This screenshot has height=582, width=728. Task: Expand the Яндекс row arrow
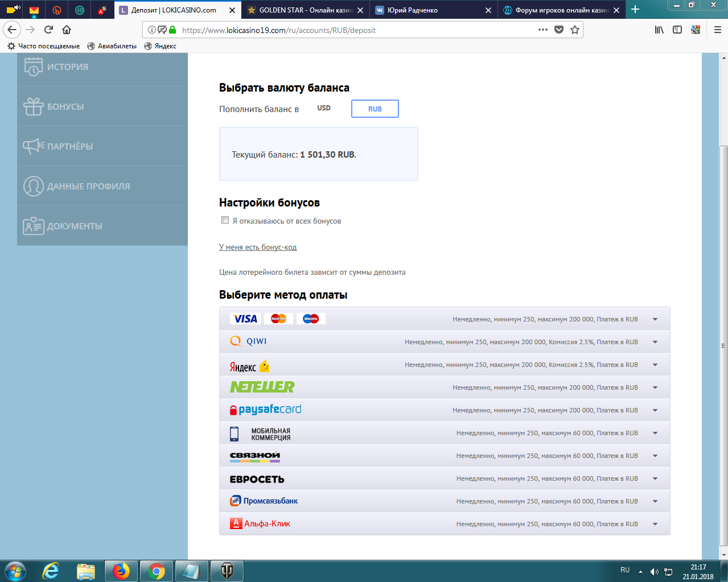pos(655,365)
